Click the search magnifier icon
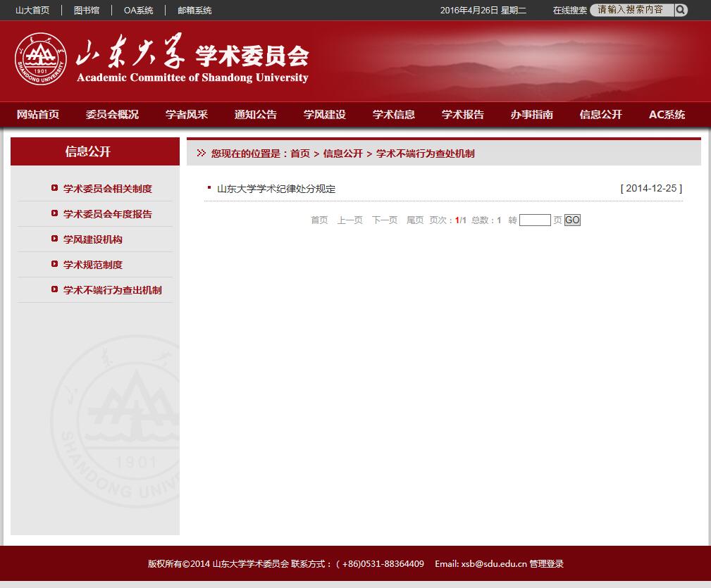Image resolution: width=711 pixels, height=588 pixels. pyautogui.click(x=681, y=10)
